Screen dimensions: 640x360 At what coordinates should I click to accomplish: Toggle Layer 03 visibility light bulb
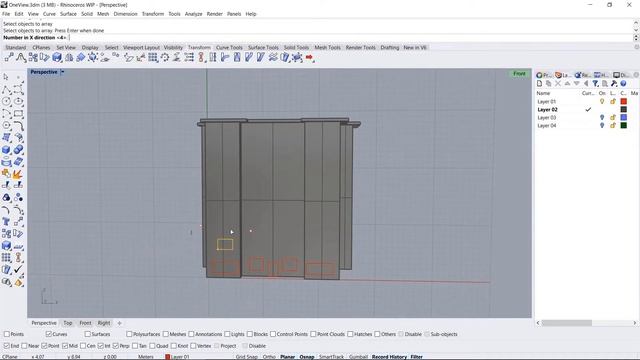coord(602,118)
